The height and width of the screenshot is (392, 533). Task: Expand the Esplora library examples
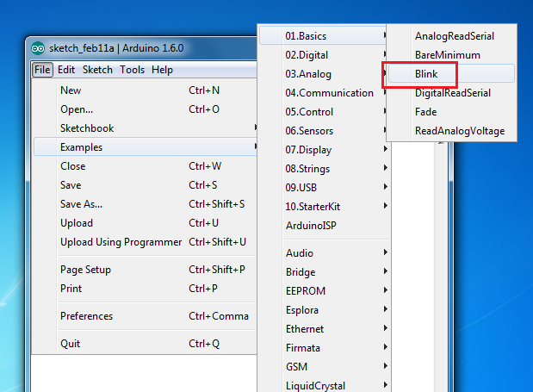click(x=324, y=310)
